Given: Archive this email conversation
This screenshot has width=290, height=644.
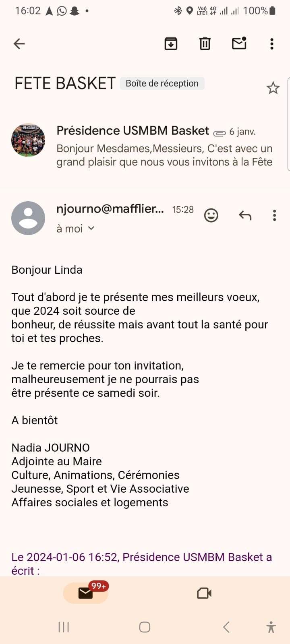Looking at the screenshot, I should coord(171,43).
